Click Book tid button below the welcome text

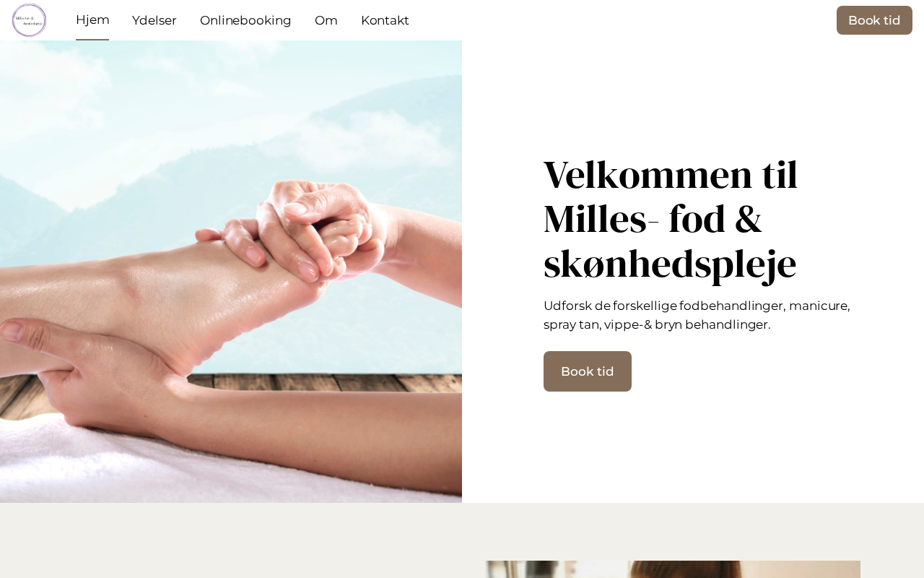click(588, 371)
